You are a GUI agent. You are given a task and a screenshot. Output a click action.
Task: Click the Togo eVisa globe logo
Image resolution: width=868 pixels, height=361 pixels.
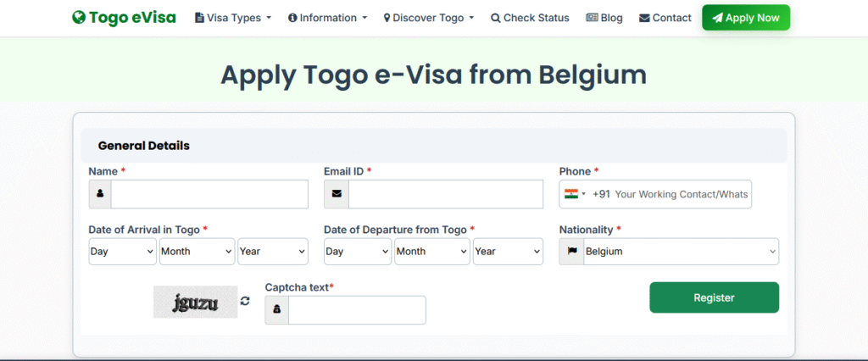tap(79, 17)
